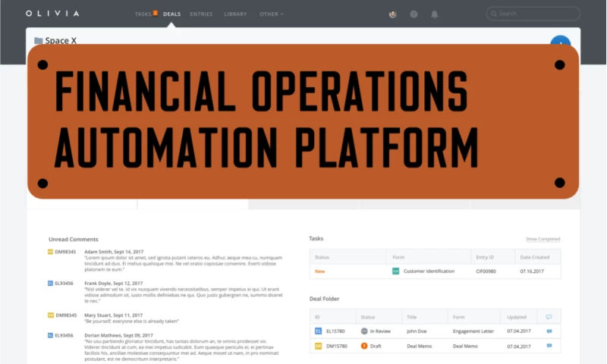Click date 07.16.2017 in Tasks
The height and width of the screenshot is (364, 607).
pyautogui.click(x=532, y=271)
